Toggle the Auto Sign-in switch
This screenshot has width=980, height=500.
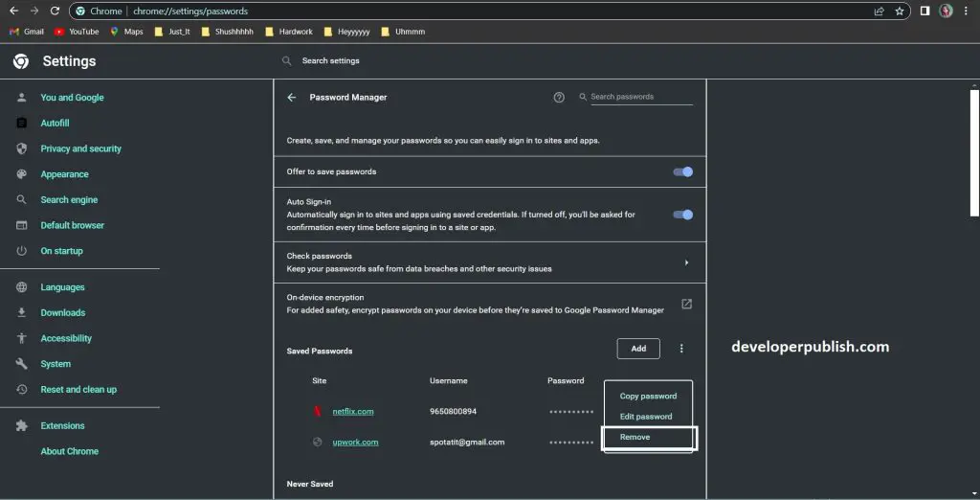[x=683, y=215]
